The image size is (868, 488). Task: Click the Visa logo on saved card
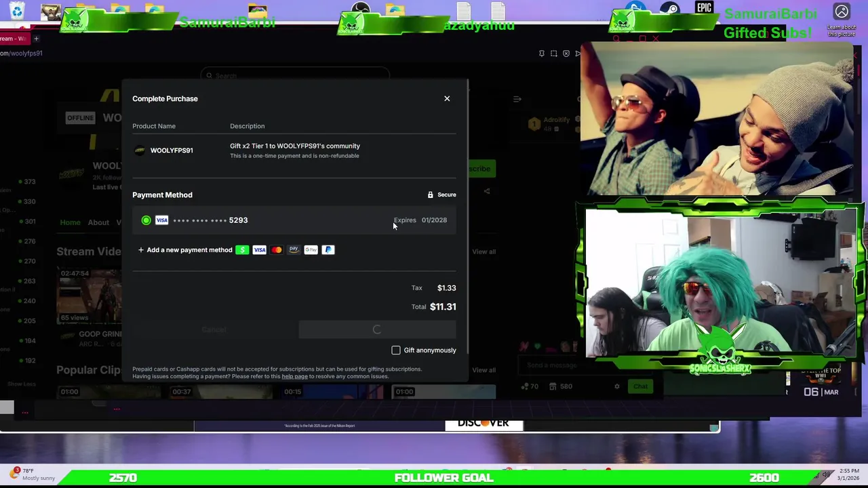click(x=161, y=220)
